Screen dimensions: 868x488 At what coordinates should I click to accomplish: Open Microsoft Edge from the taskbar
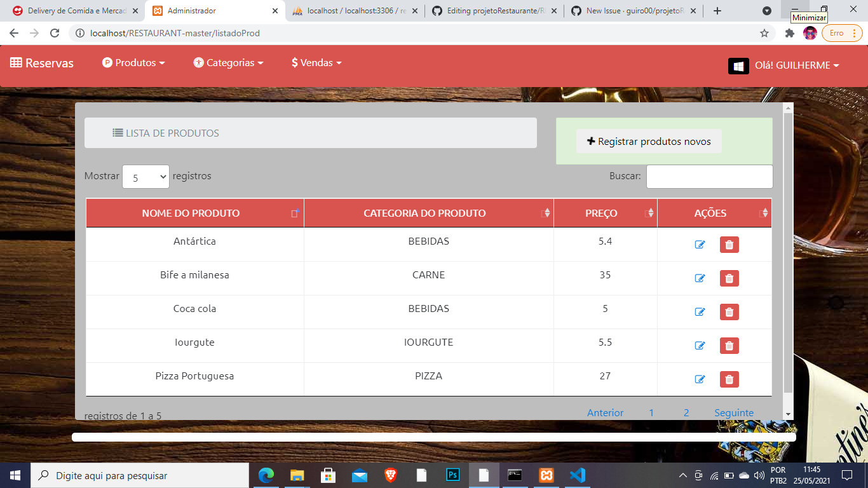[266, 475]
